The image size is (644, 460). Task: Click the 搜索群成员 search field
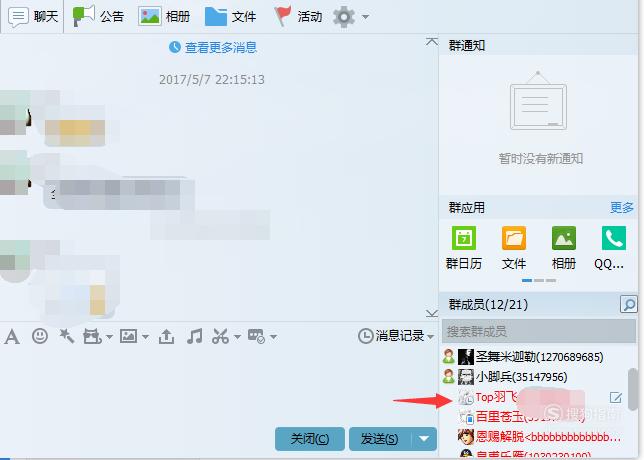pyautogui.click(x=539, y=331)
